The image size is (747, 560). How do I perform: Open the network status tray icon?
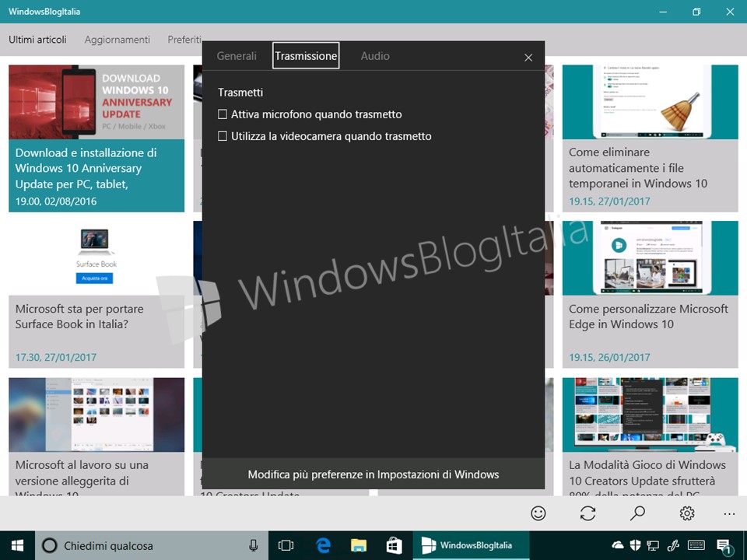(x=653, y=546)
